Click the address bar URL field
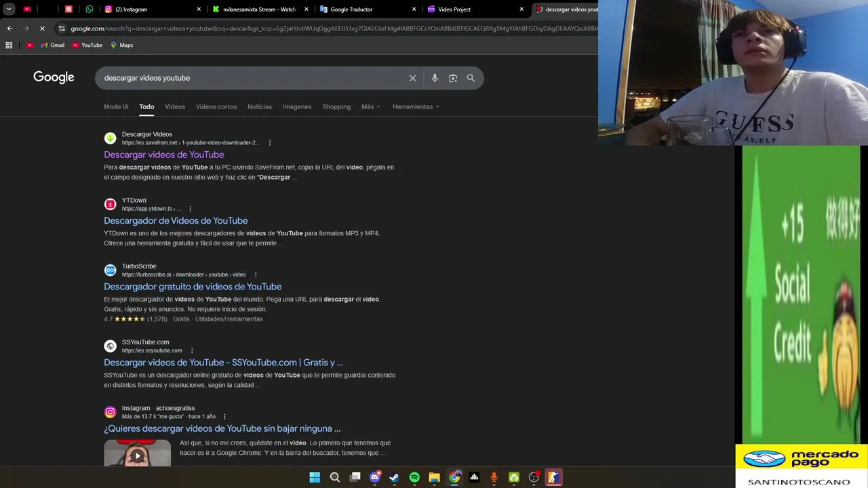This screenshot has height=488, width=868. click(332, 28)
